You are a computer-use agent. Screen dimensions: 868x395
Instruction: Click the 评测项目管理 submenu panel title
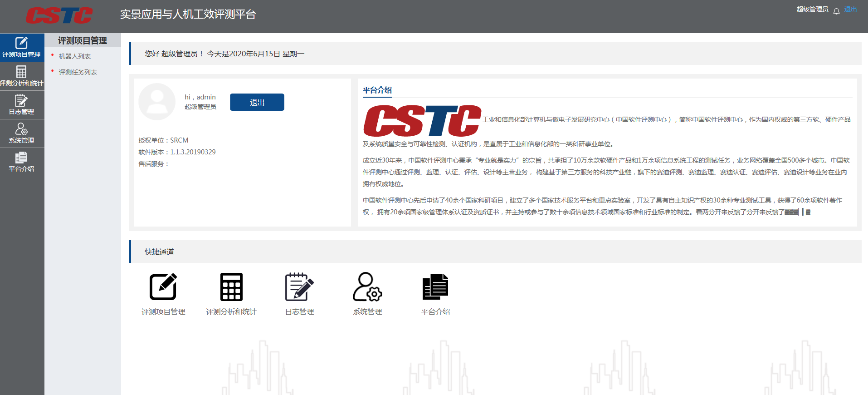pos(83,40)
